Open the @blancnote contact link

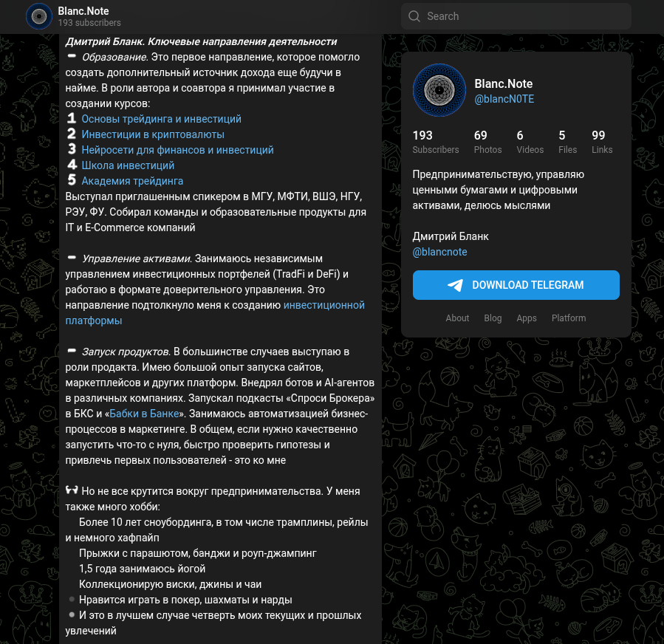[439, 252]
